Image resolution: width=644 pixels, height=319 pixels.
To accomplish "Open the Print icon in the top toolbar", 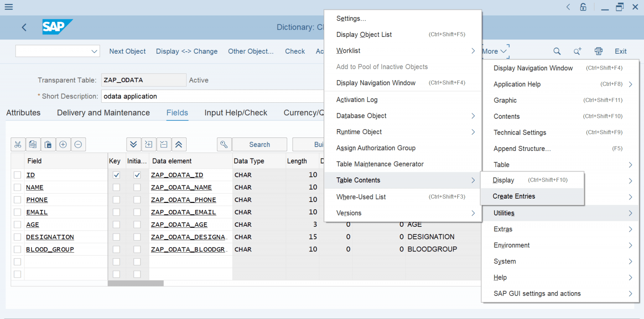I will click(x=599, y=51).
